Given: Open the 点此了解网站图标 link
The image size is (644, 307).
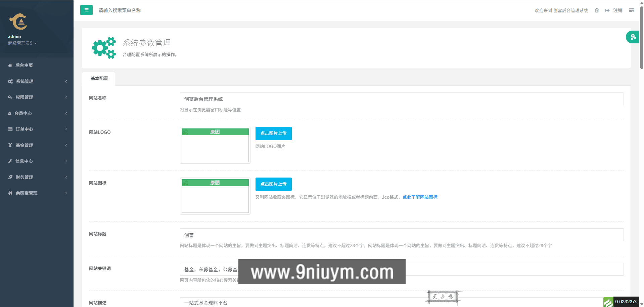Looking at the screenshot, I should tap(420, 197).
